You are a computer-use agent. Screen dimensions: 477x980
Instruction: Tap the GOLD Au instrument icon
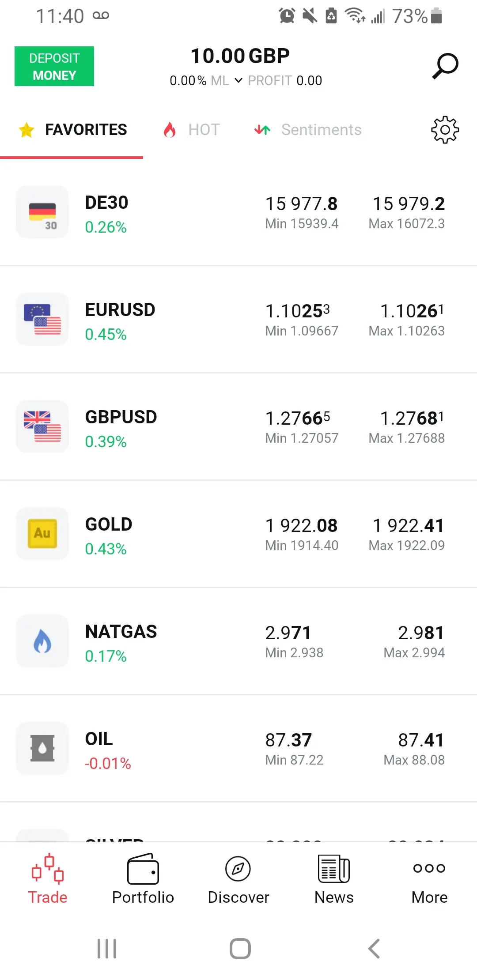42,533
